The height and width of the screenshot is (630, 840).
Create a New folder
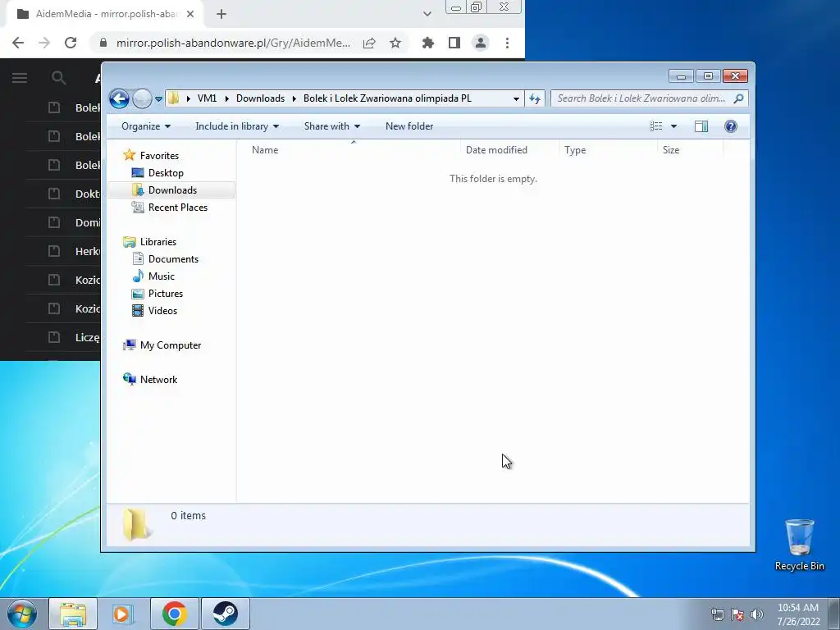coord(409,126)
